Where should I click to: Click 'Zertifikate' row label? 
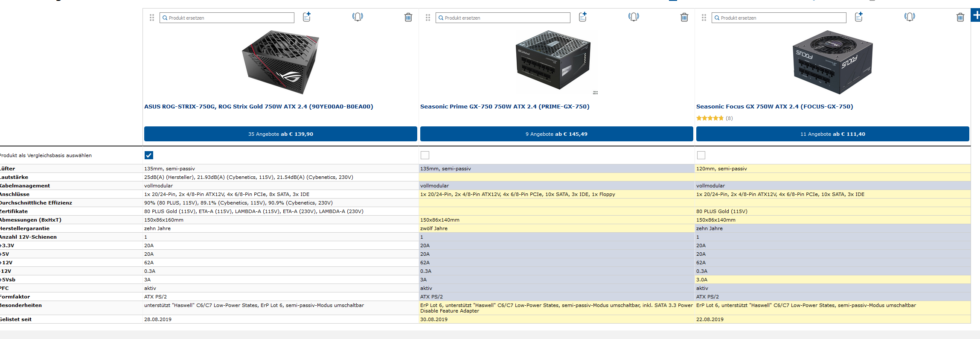click(x=14, y=211)
